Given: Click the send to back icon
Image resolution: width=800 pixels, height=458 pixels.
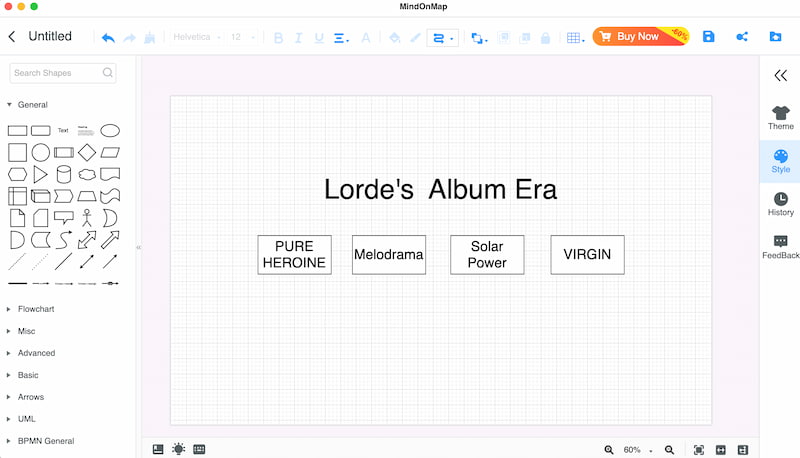Looking at the screenshot, I should click(x=524, y=38).
